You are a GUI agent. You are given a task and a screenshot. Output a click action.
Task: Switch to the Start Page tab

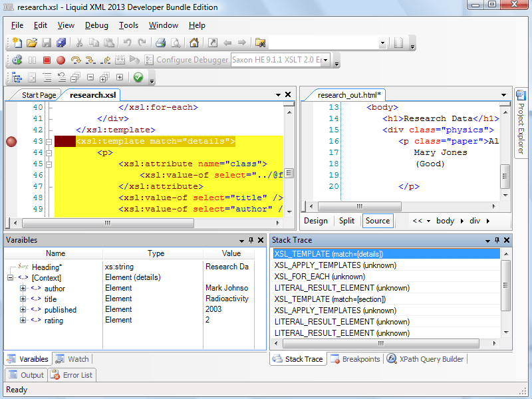click(39, 95)
